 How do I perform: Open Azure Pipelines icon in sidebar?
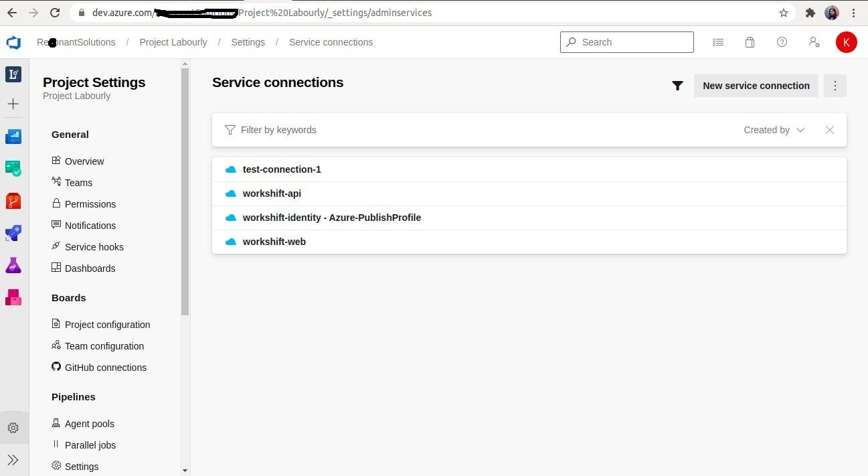13,233
